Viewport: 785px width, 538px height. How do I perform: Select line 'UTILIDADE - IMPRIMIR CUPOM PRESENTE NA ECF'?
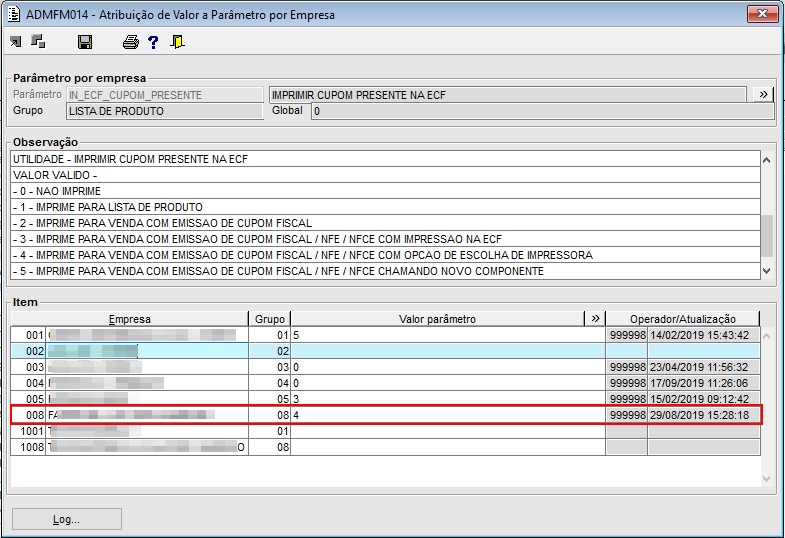385,159
